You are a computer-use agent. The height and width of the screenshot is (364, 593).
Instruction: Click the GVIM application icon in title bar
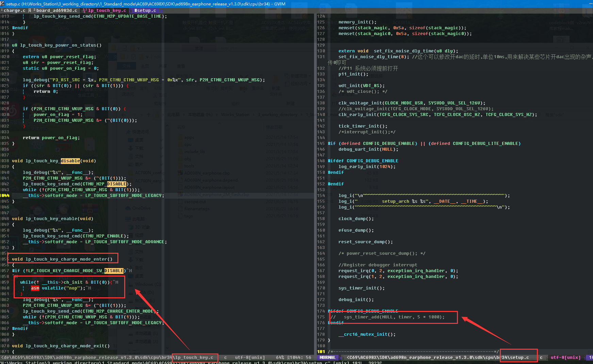pos(3,4)
